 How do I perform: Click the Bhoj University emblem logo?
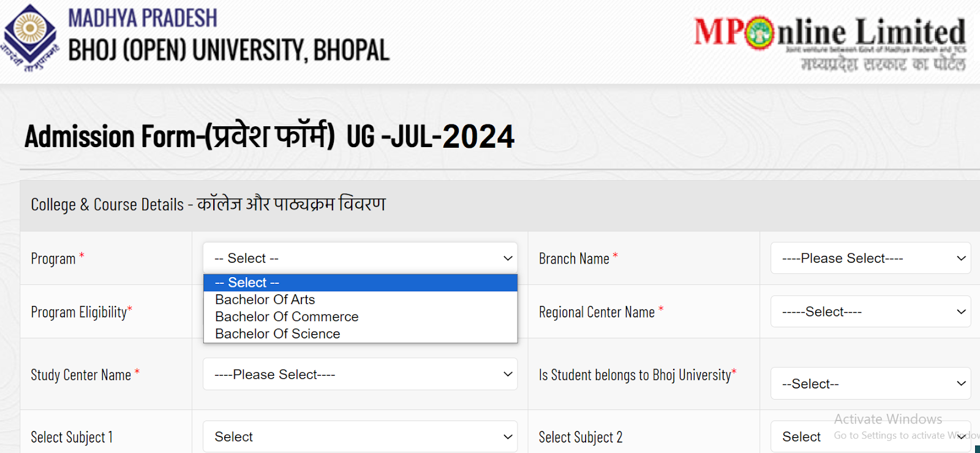tap(29, 37)
